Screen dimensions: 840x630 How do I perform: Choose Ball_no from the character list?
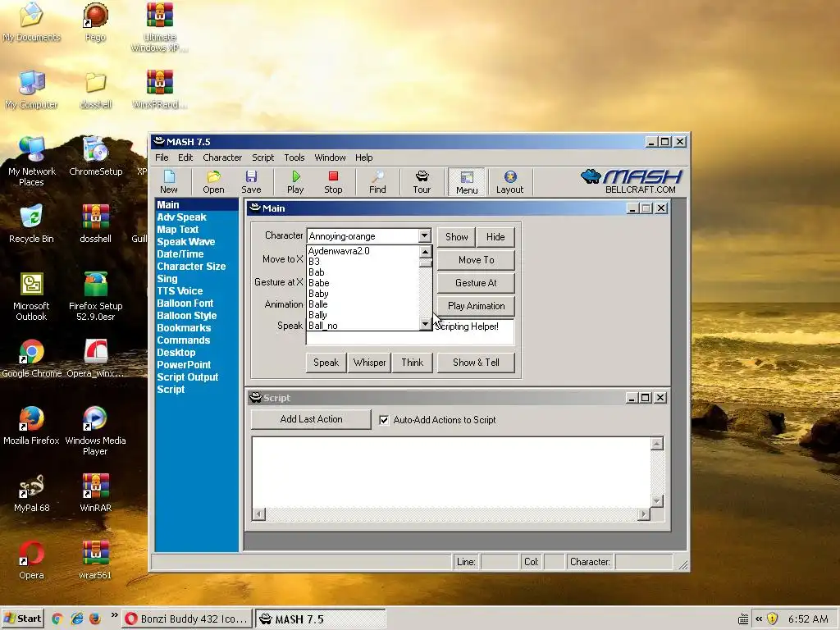point(363,326)
